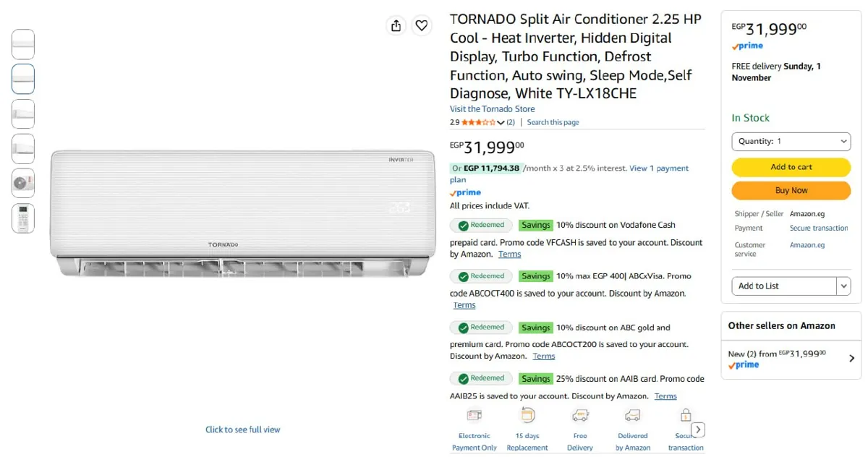The image size is (868, 457).
Task: Select the remote control thumbnail
Action: point(23,218)
